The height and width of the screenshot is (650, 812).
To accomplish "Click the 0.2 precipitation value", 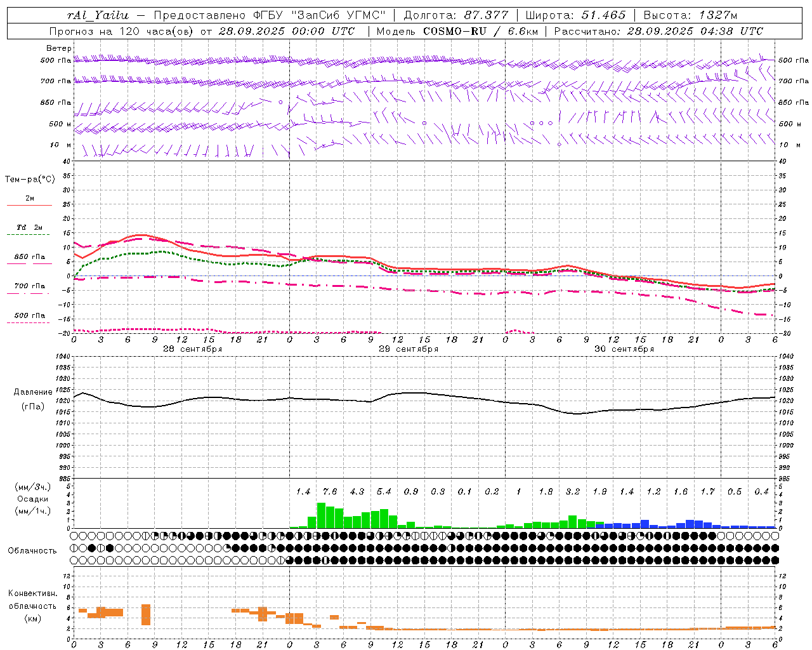I will 492,491.
